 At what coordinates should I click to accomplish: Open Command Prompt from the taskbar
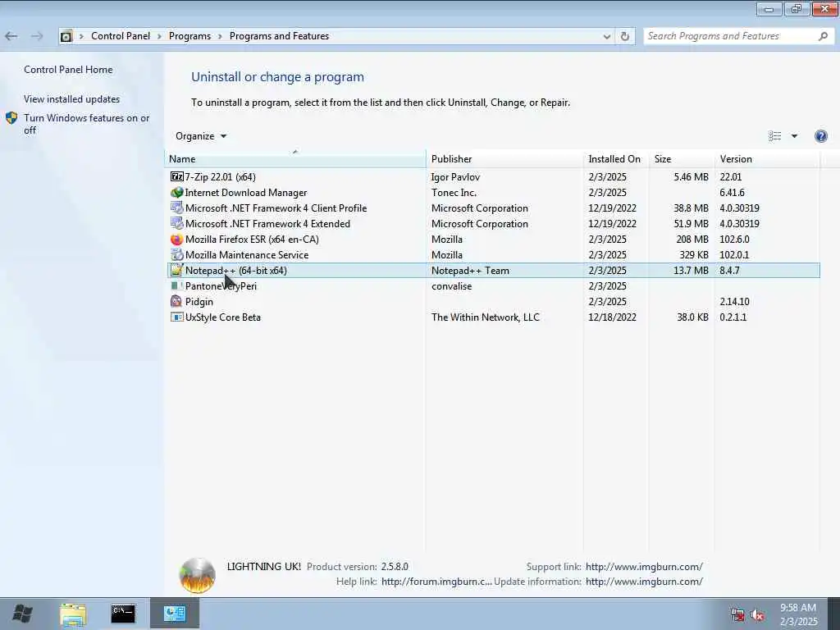pyautogui.click(x=123, y=614)
